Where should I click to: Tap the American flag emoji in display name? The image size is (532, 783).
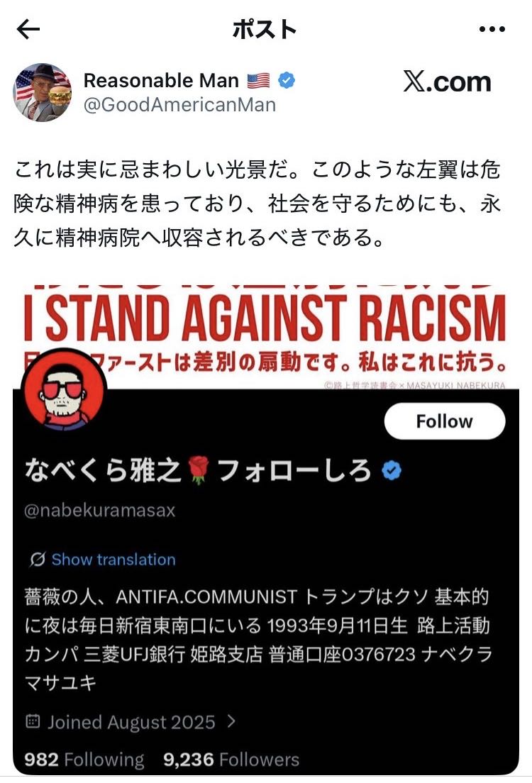coord(258,80)
